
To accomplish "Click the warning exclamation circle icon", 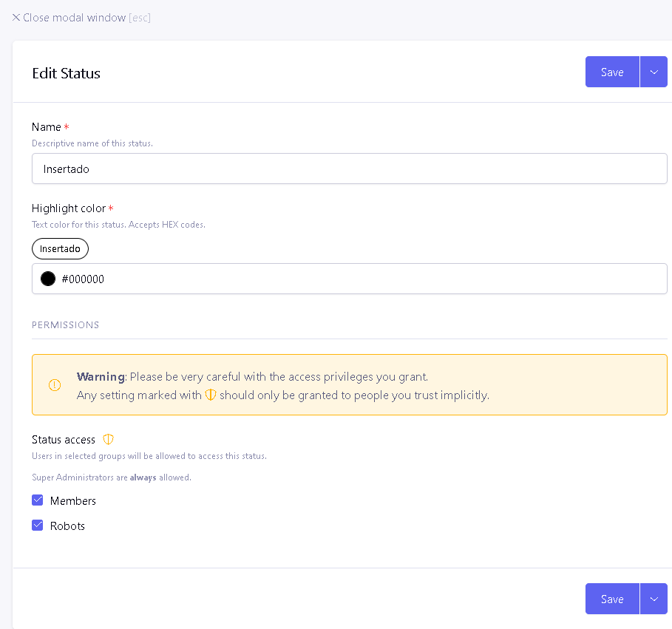I will tap(55, 385).
